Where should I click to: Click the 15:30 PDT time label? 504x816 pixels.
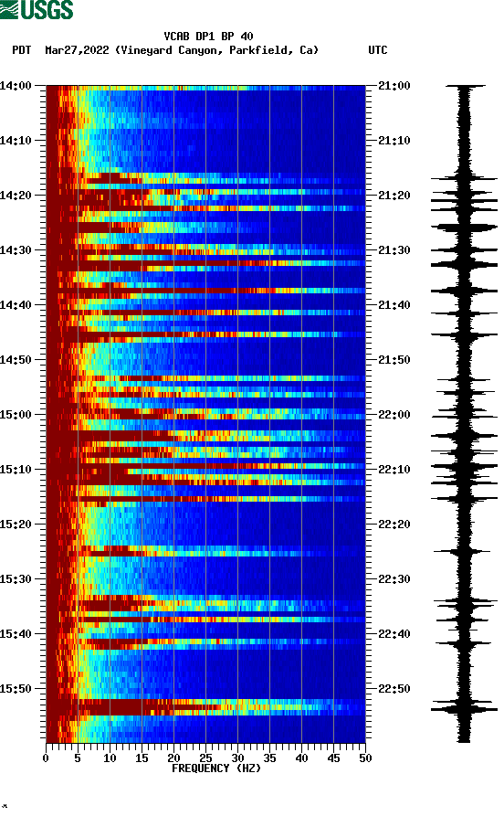click(x=16, y=579)
